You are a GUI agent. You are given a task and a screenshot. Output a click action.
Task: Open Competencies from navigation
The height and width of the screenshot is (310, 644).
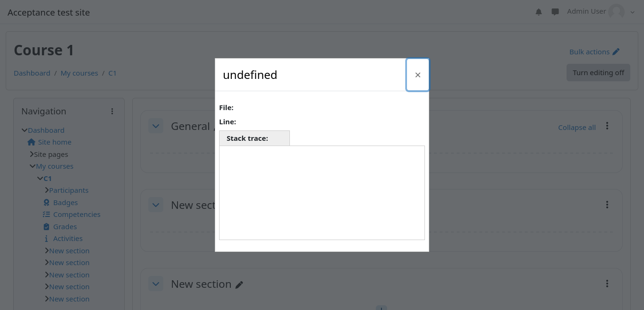pos(76,215)
